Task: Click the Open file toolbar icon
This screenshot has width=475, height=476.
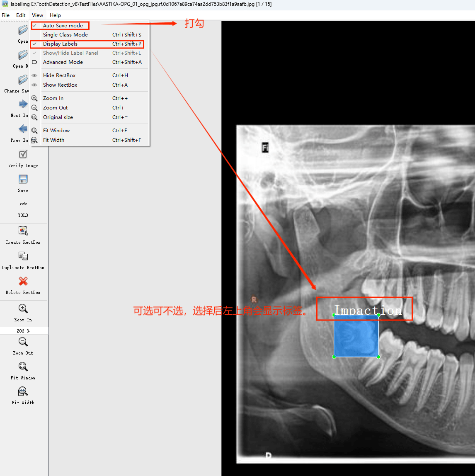Action: pos(23,30)
